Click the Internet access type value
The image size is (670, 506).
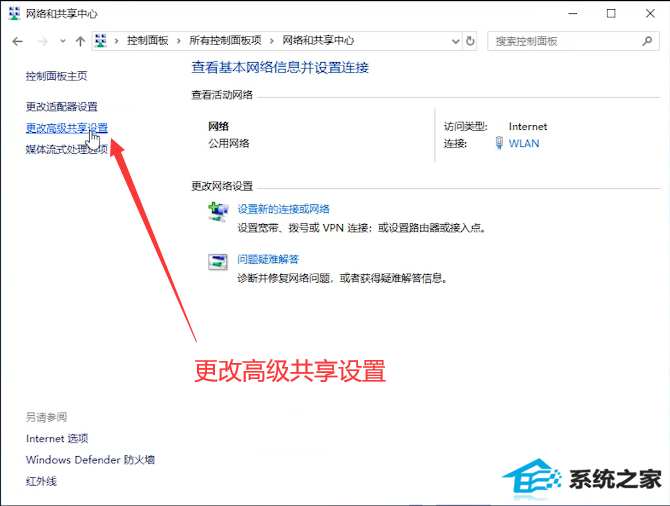click(x=528, y=126)
